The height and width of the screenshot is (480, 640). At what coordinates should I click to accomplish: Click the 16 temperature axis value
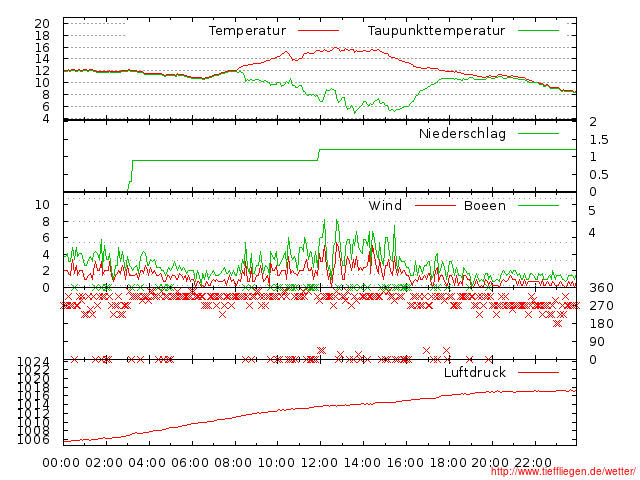(x=42, y=47)
